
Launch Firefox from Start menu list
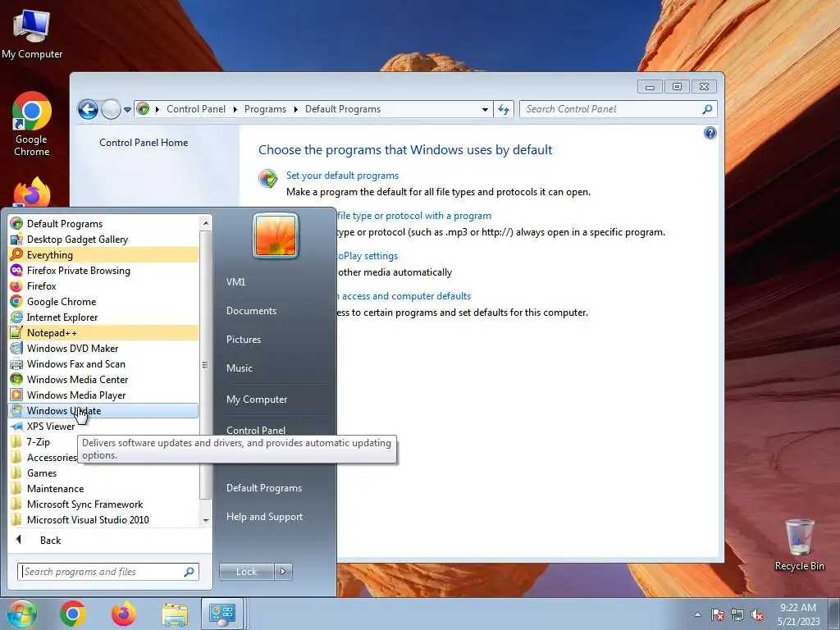16,285
